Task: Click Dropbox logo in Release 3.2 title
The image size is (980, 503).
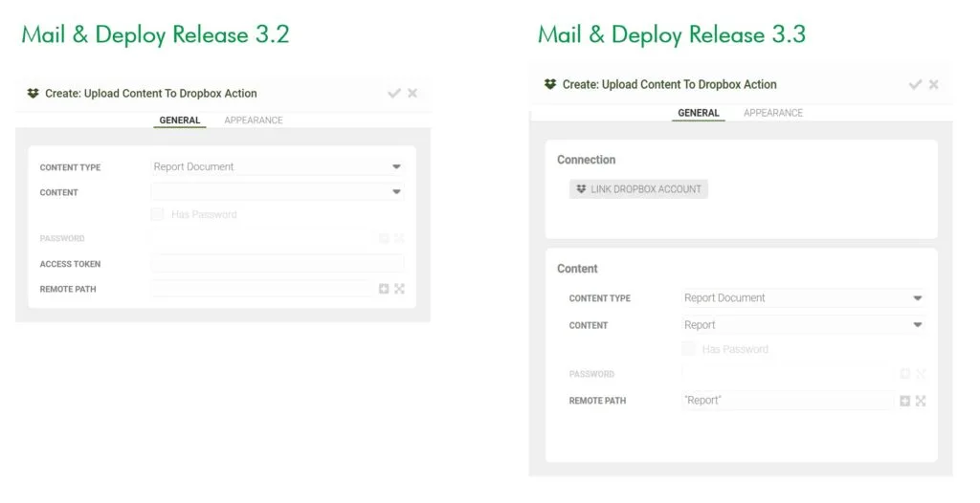Action: pyautogui.click(x=33, y=93)
